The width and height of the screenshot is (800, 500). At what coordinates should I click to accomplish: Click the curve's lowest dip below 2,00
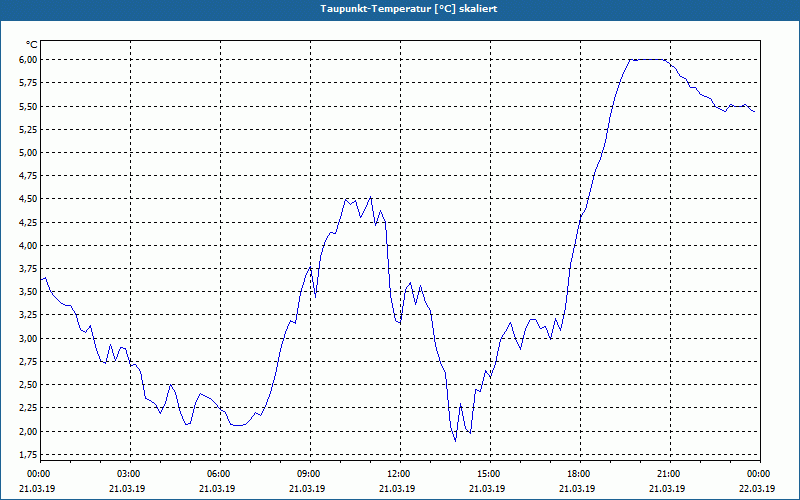pyautogui.click(x=455, y=440)
